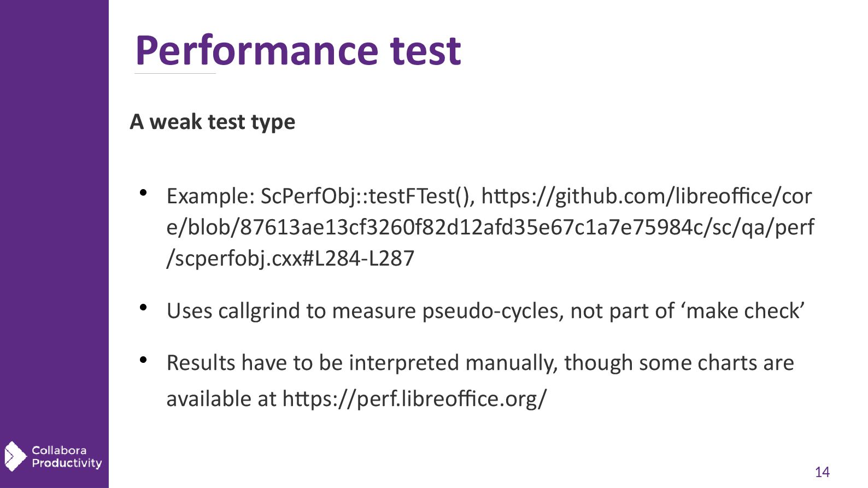The height and width of the screenshot is (488, 868).
Task: Click the commit hash line of the GitHub URL
Action: [x=490, y=227]
